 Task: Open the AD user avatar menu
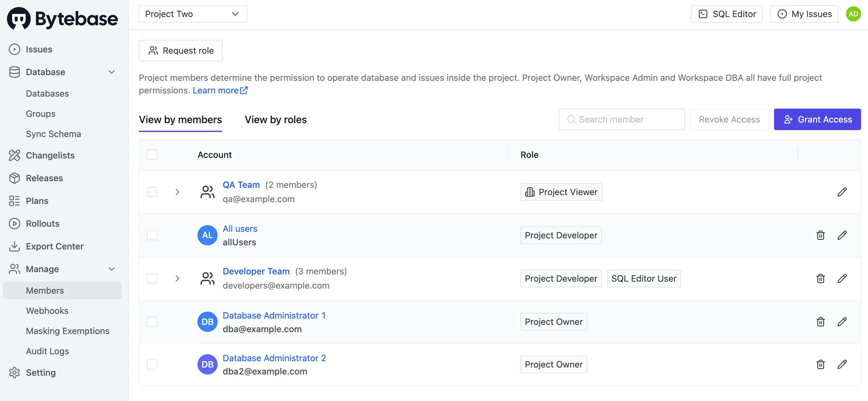pos(853,14)
